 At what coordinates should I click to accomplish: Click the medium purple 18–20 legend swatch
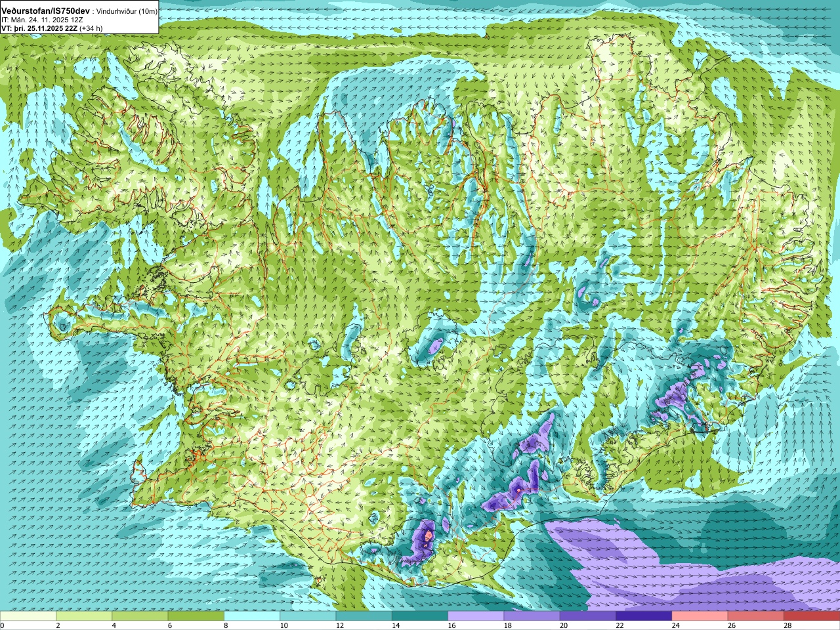pos(532,616)
